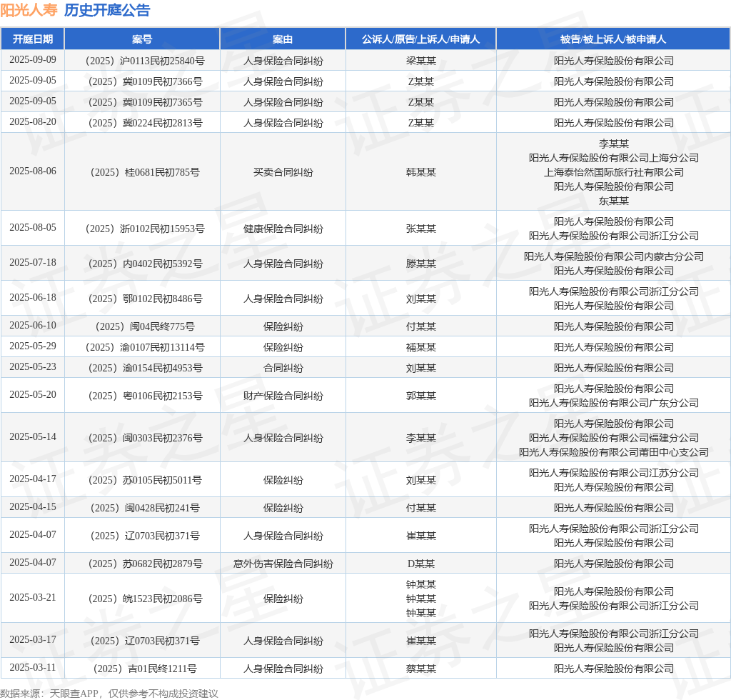Click case number 吉01民终1211号
The image size is (731, 700).
pyautogui.click(x=145, y=669)
